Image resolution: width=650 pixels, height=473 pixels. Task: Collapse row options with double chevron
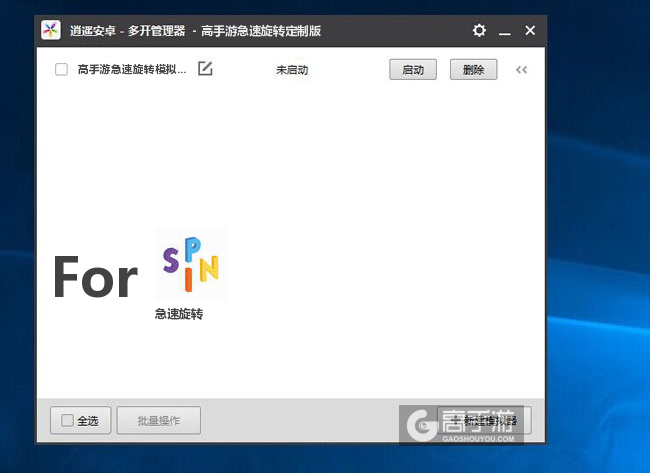point(521,70)
